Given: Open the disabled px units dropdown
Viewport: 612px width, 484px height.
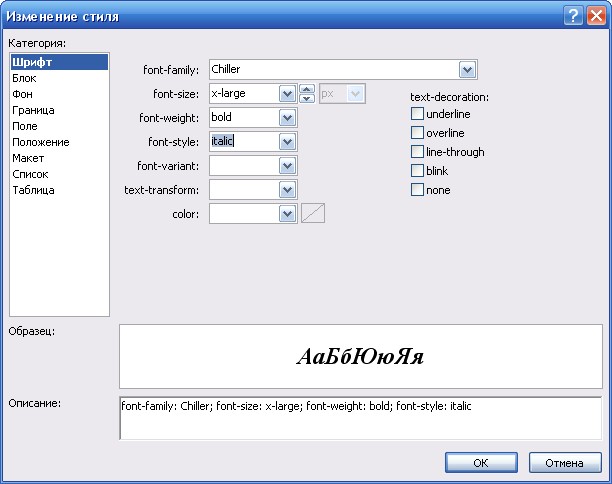Looking at the screenshot, I should (x=355, y=94).
